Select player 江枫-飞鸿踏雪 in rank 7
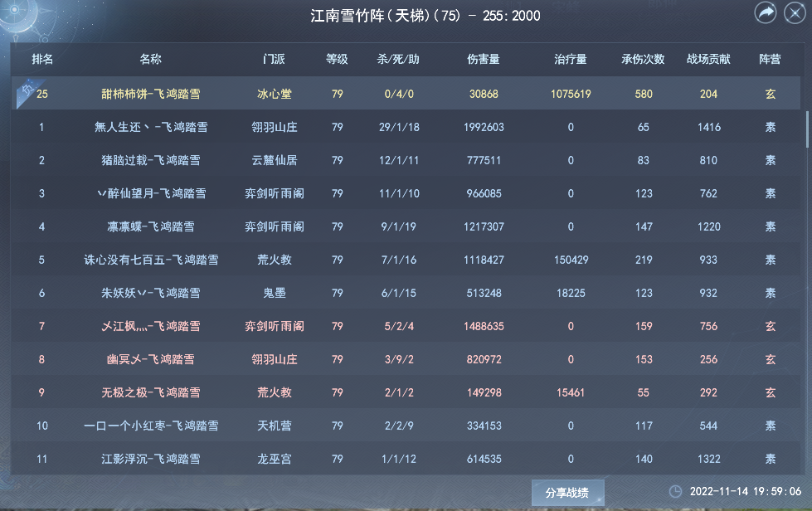Image resolution: width=812 pixels, height=511 pixels. [151, 326]
